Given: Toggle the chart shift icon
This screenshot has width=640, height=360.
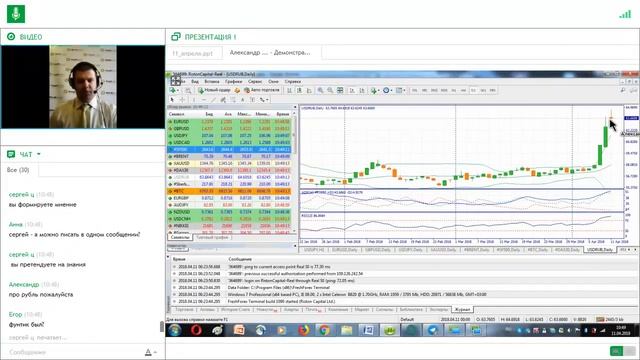Looking at the screenshot, I should point(362,90).
